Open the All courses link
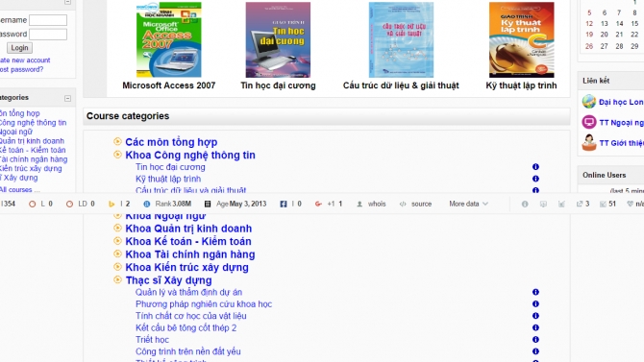 click(20, 189)
